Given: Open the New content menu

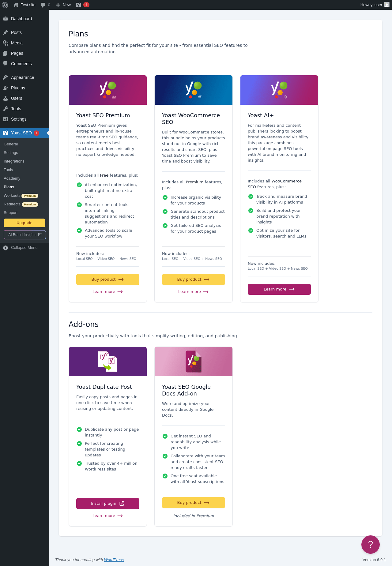Looking at the screenshot, I should [63, 5].
